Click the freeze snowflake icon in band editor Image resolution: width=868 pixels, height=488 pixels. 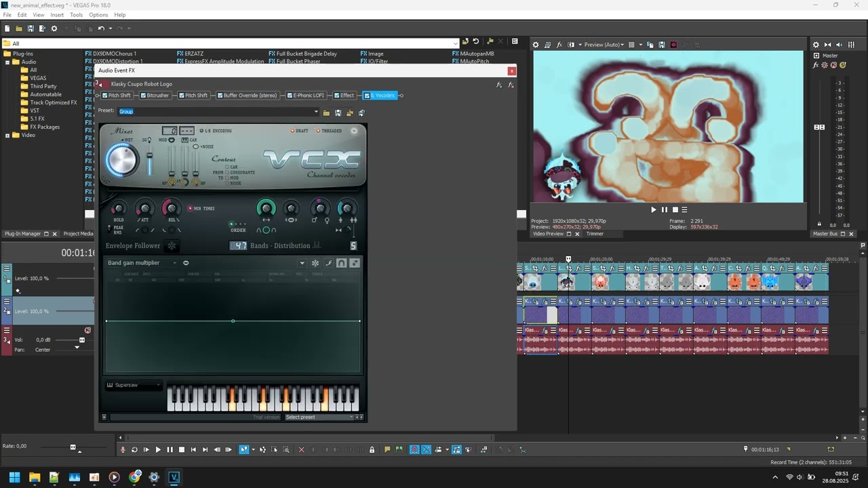(x=315, y=263)
